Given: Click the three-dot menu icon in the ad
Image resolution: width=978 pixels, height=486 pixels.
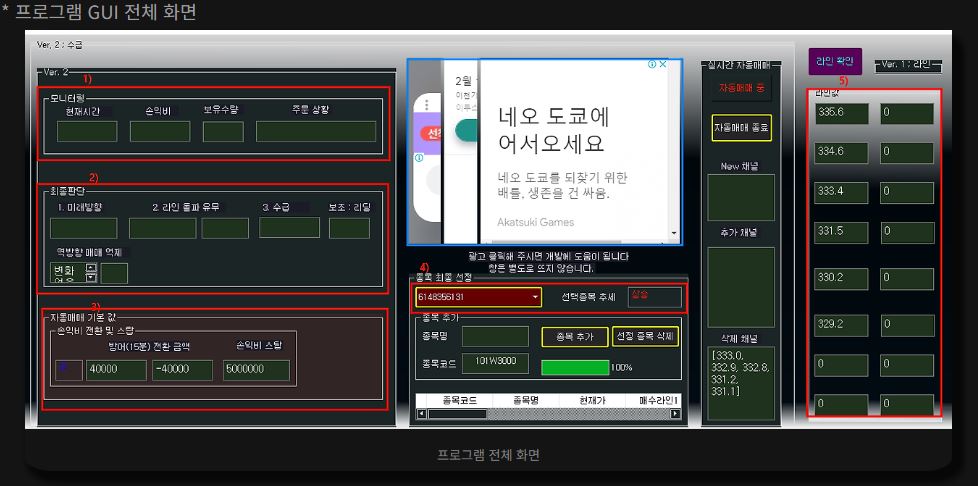Looking at the screenshot, I should pos(427,104).
